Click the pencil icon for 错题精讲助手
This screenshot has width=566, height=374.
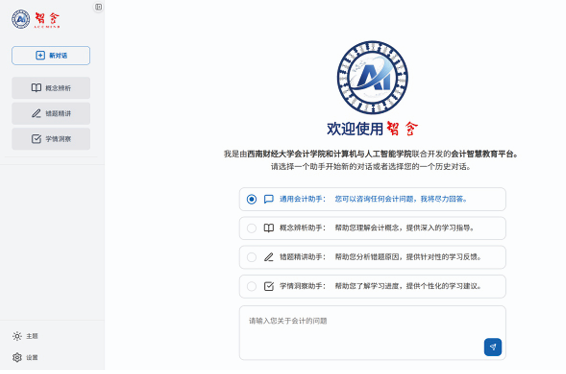click(269, 257)
